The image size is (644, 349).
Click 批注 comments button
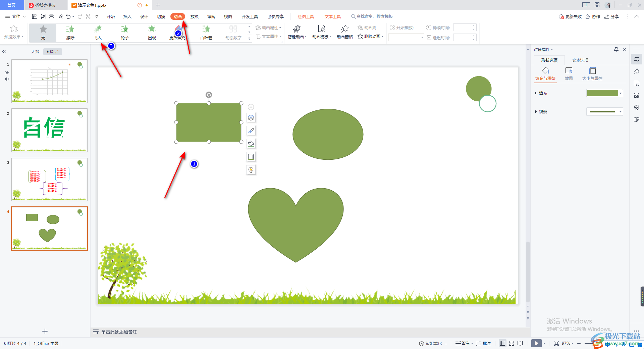[483, 343]
